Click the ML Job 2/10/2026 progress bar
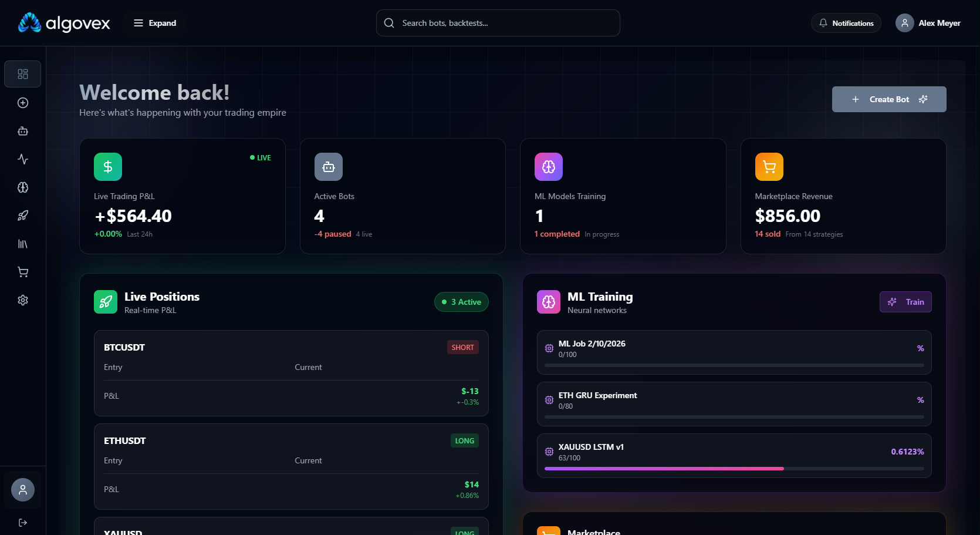The height and width of the screenshot is (535, 980). point(734,365)
